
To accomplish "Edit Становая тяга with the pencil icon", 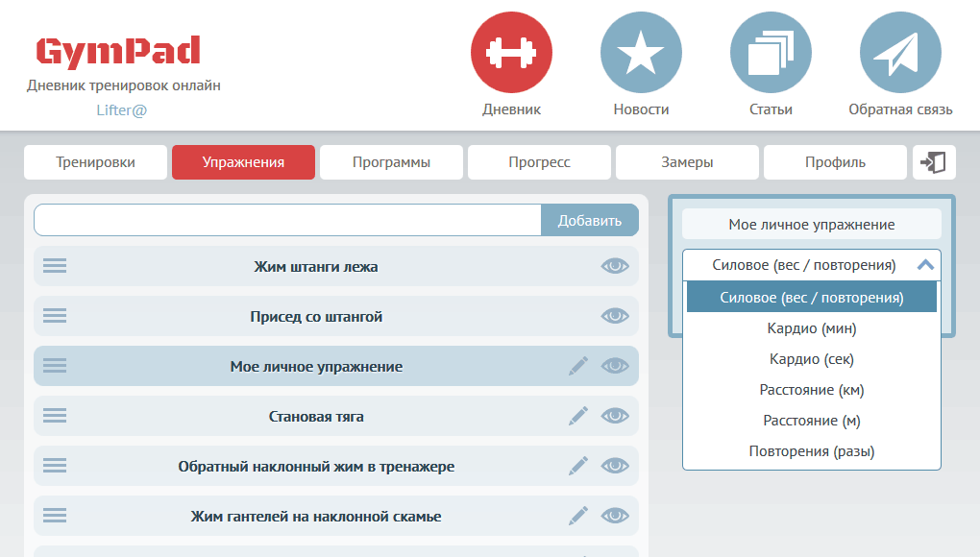I will click(x=577, y=416).
